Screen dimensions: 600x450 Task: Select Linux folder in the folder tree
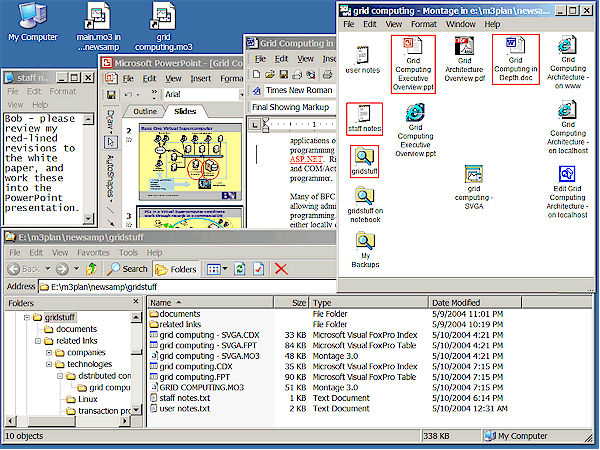click(82, 399)
